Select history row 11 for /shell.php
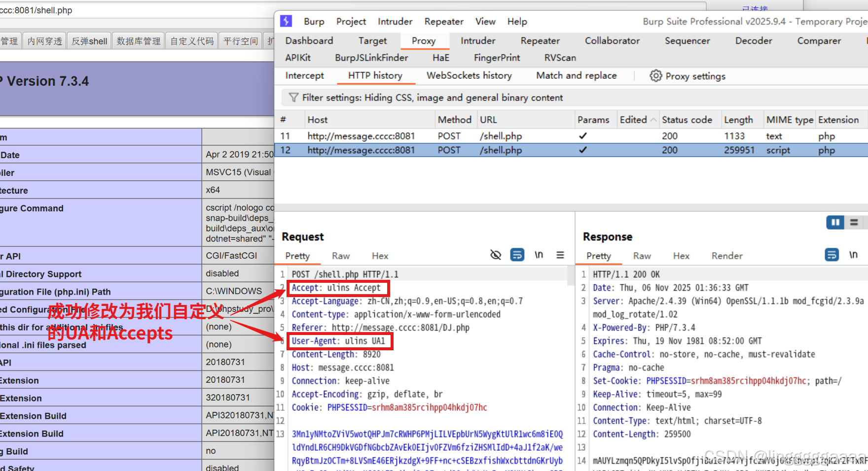868x471 pixels. 571,136
